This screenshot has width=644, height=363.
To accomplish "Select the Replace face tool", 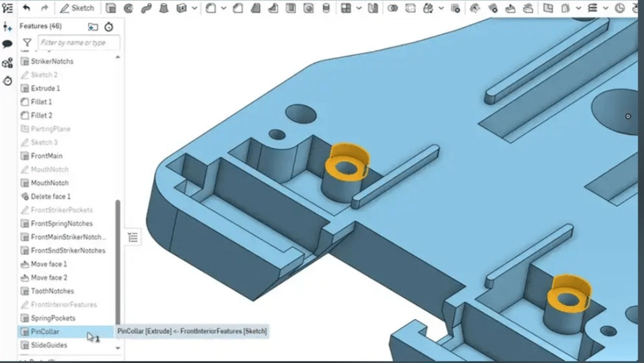I will pyautogui.click(x=528, y=8).
